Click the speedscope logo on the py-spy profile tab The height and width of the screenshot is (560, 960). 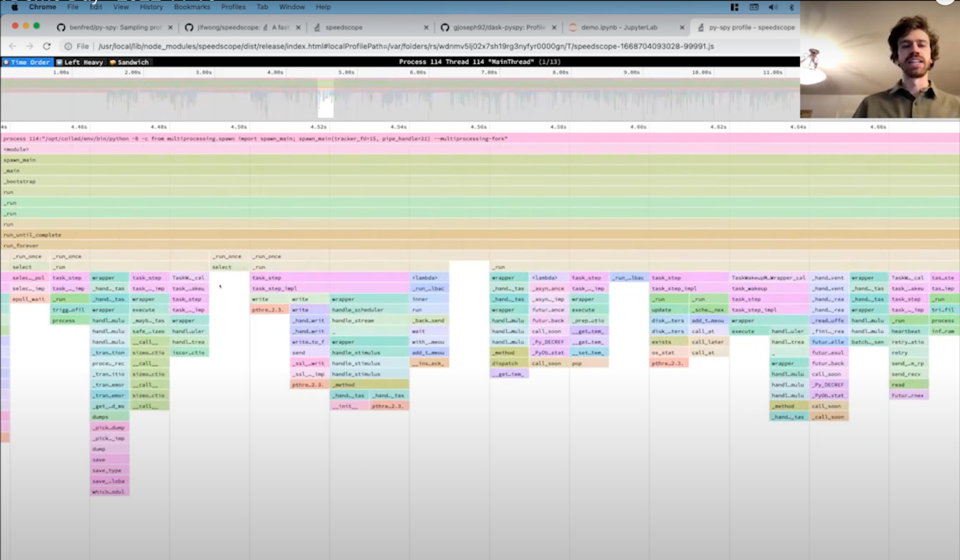pos(700,27)
